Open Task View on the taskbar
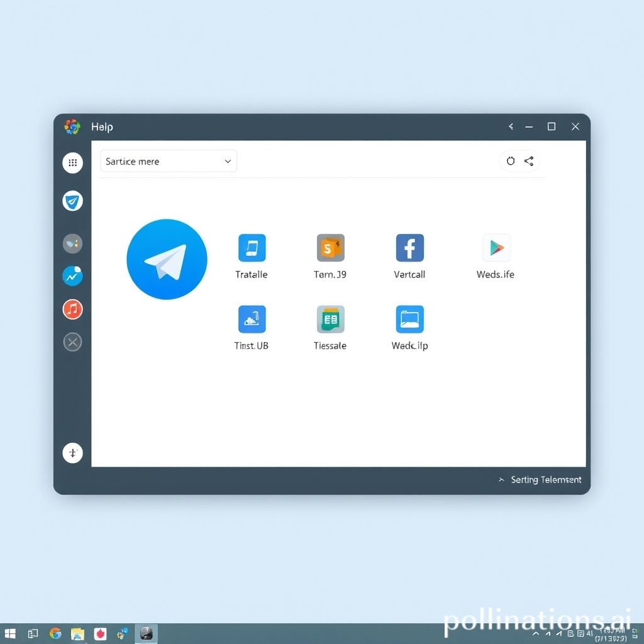Image resolution: width=644 pixels, height=644 pixels. (33, 634)
